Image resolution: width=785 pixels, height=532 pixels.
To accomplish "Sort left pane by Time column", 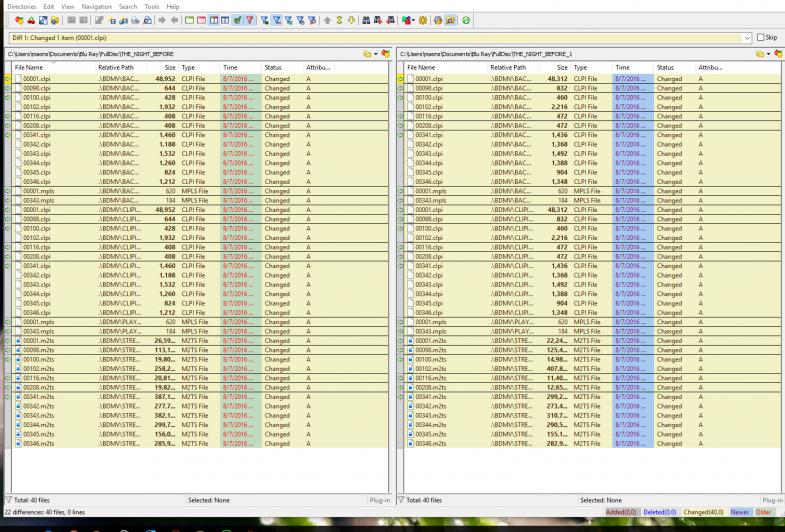I will click(240, 68).
